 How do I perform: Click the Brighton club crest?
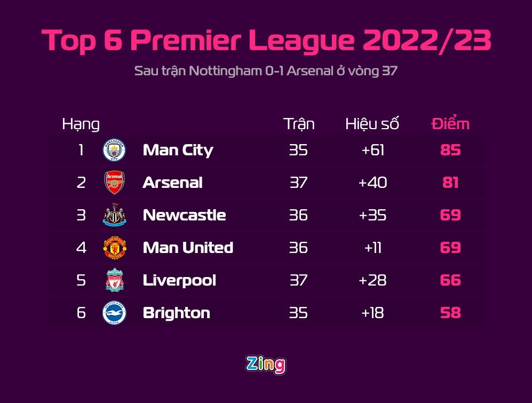114,313
